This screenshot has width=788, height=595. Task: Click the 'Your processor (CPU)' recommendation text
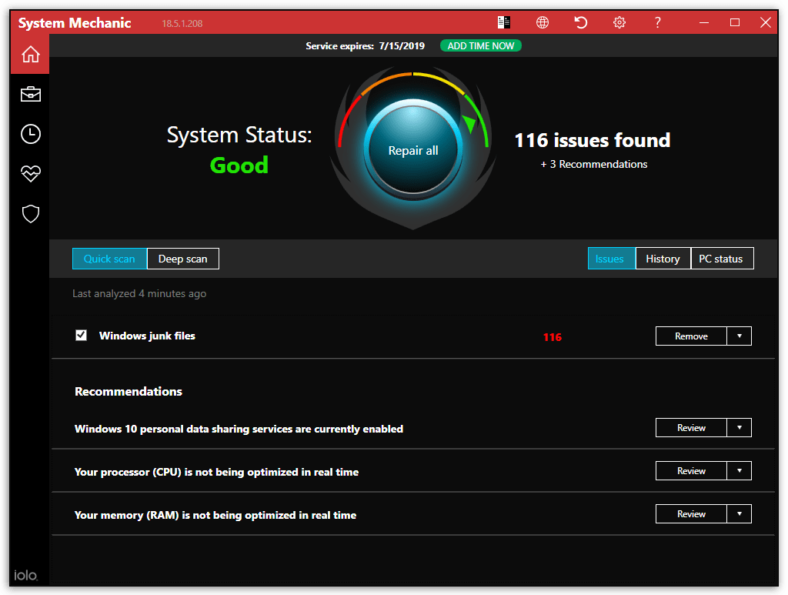[216, 472]
